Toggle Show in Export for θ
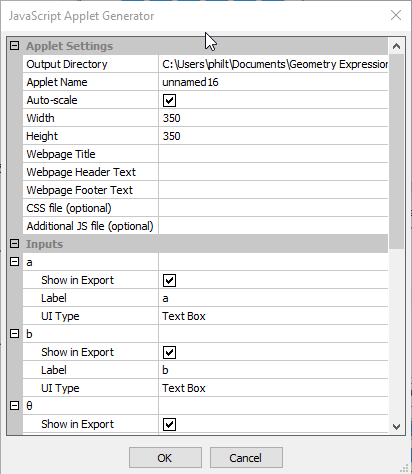 pos(169,424)
